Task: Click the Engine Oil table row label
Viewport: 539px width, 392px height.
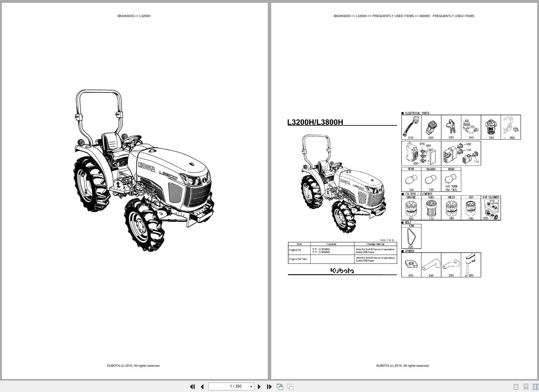Action: coord(295,250)
